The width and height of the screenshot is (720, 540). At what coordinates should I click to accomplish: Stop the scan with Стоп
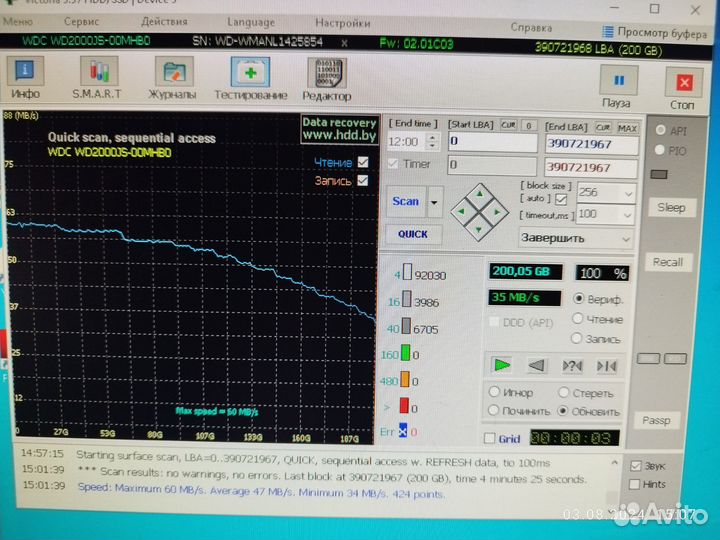(684, 89)
